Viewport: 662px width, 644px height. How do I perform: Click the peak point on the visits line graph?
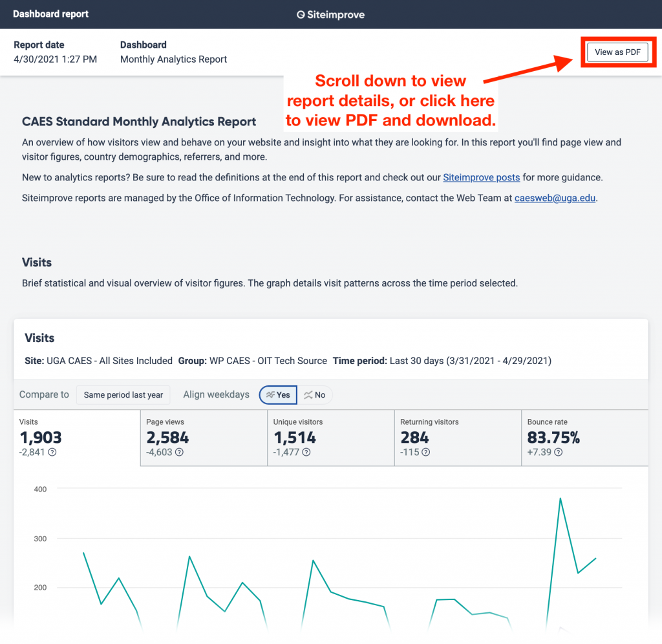561,499
